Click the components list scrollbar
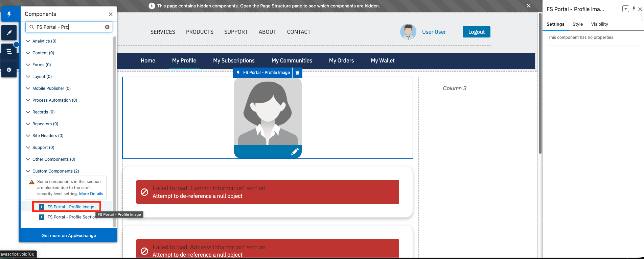 point(115,132)
